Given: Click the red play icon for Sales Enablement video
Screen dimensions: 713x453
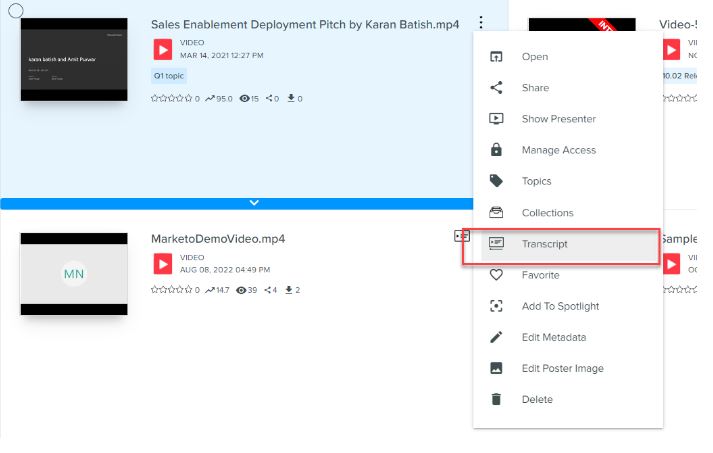Looking at the screenshot, I should pyautogui.click(x=162, y=49).
